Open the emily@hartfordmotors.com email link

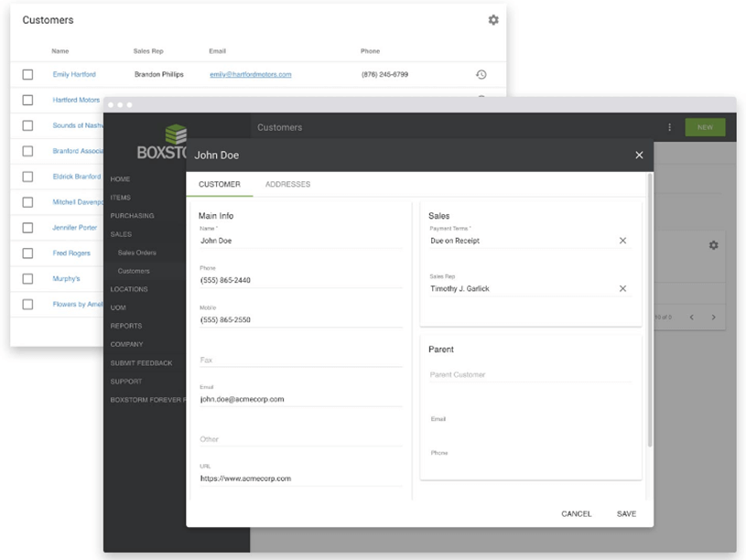[x=251, y=74]
